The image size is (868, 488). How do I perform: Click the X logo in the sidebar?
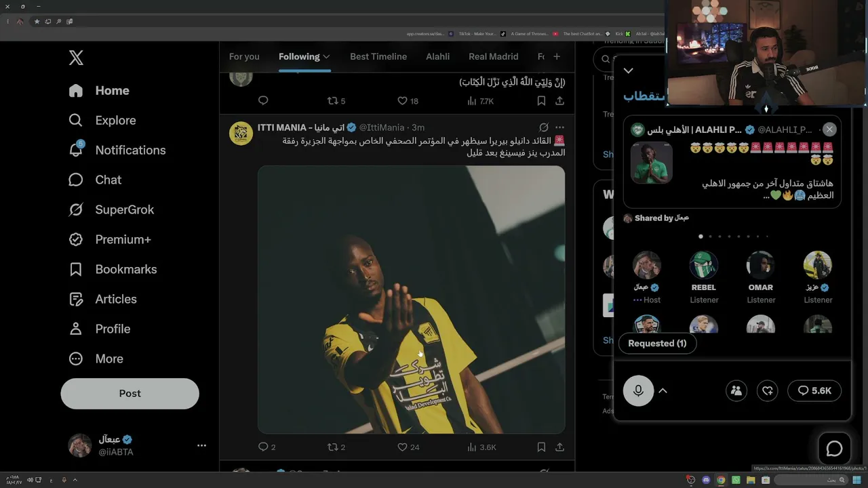76,58
